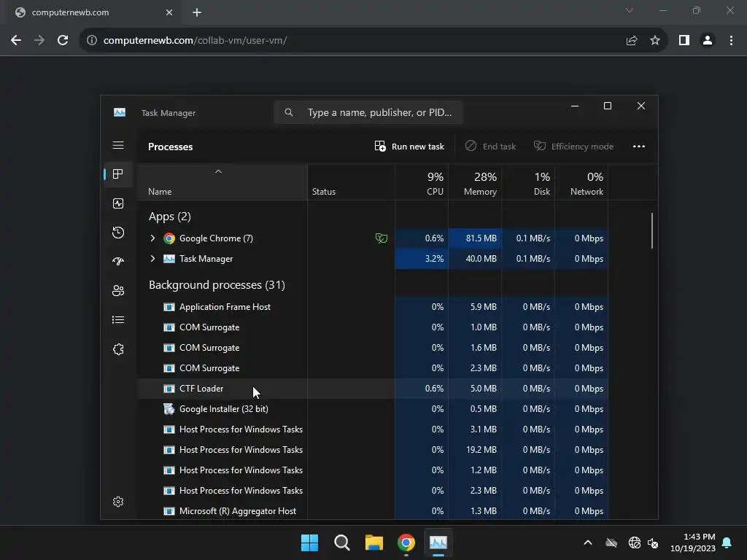Open Startup apps page in sidebar

118,262
